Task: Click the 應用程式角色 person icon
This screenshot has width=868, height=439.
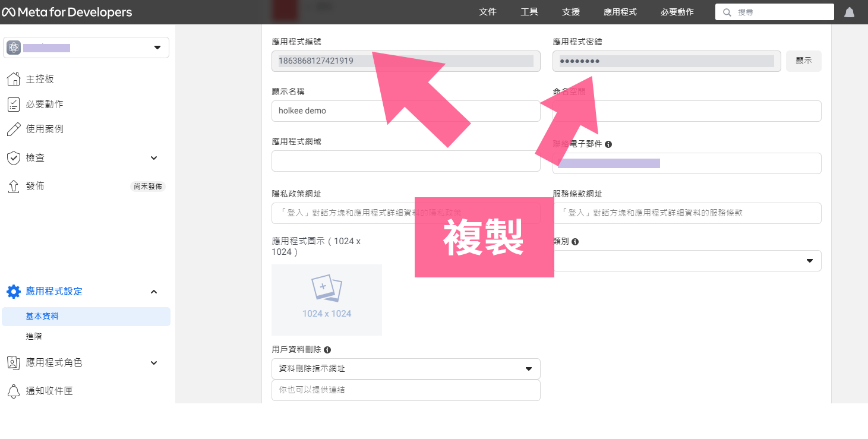Action: tap(14, 362)
